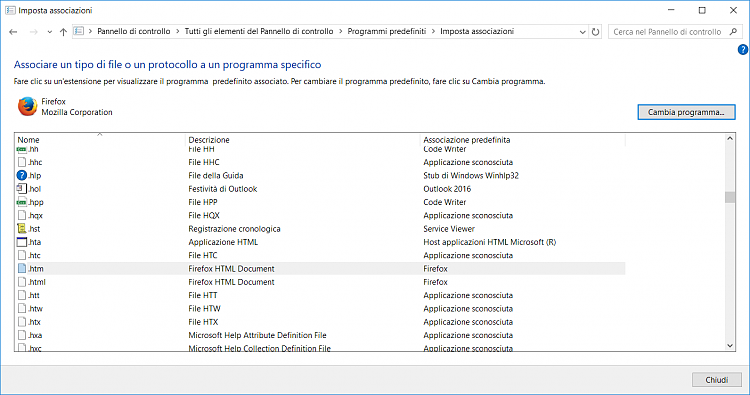This screenshot has width=750, height=395.
Task: Expand the chevron before Programmi predefiniti breadcrumb
Action: coord(341,32)
